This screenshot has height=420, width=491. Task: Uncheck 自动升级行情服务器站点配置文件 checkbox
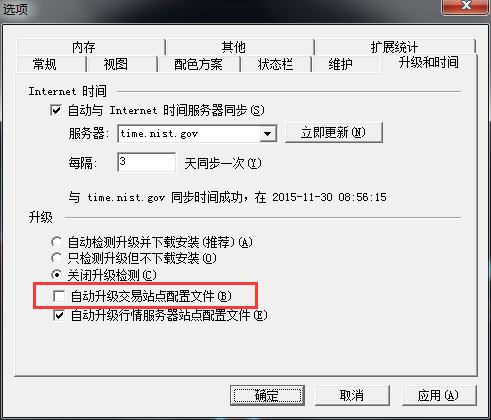pyautogui.click(x=59, y=315)
